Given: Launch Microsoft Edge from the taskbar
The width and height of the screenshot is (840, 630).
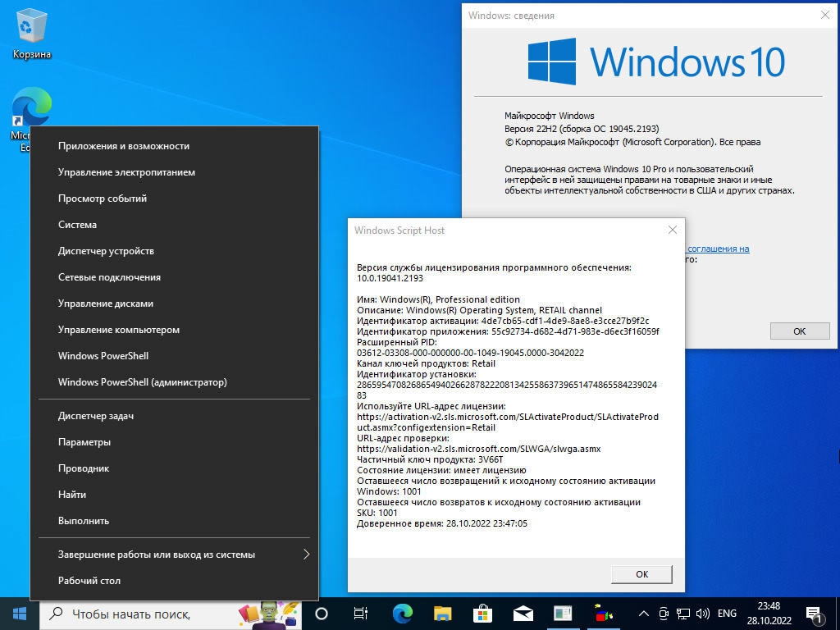Looking at the screenshot, I should point(402,614).
